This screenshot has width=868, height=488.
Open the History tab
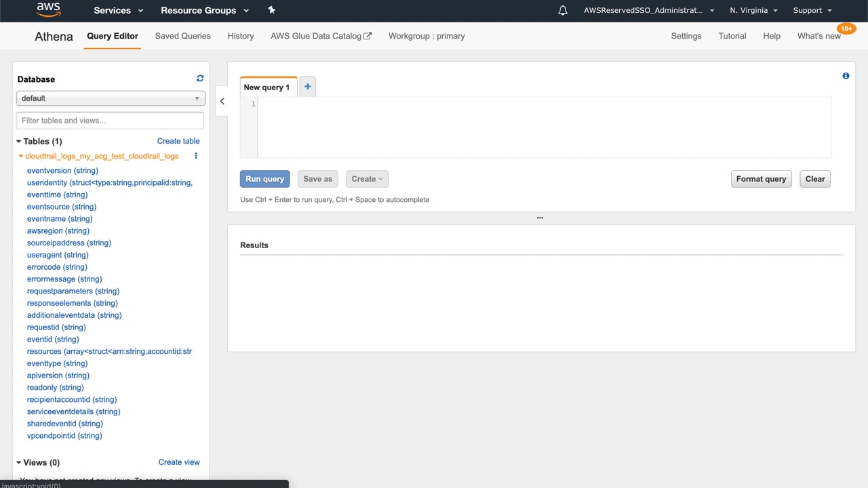(241, 36)
